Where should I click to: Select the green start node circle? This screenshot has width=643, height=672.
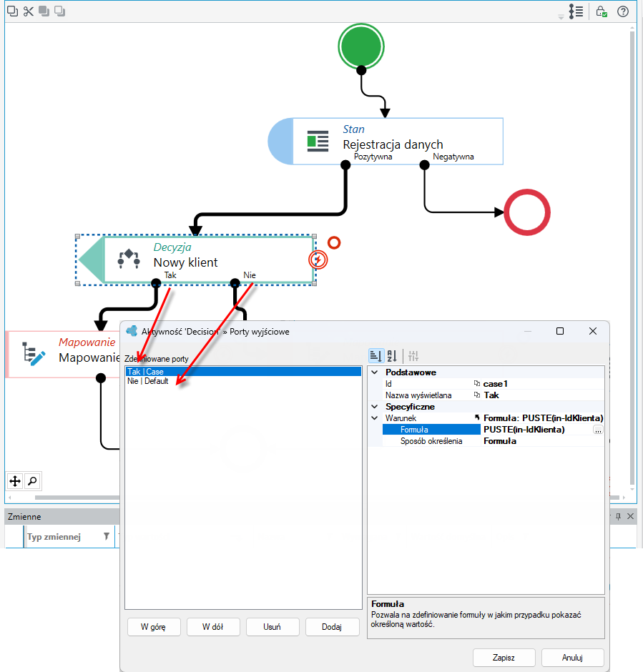[x=361, y=46]
